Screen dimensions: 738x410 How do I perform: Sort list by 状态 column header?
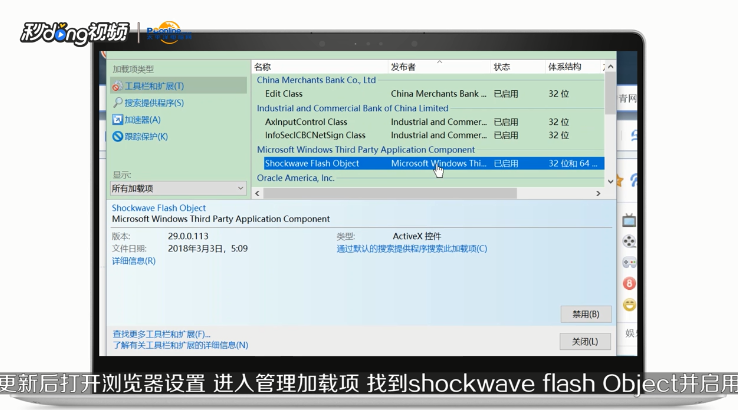pos(502,67)
